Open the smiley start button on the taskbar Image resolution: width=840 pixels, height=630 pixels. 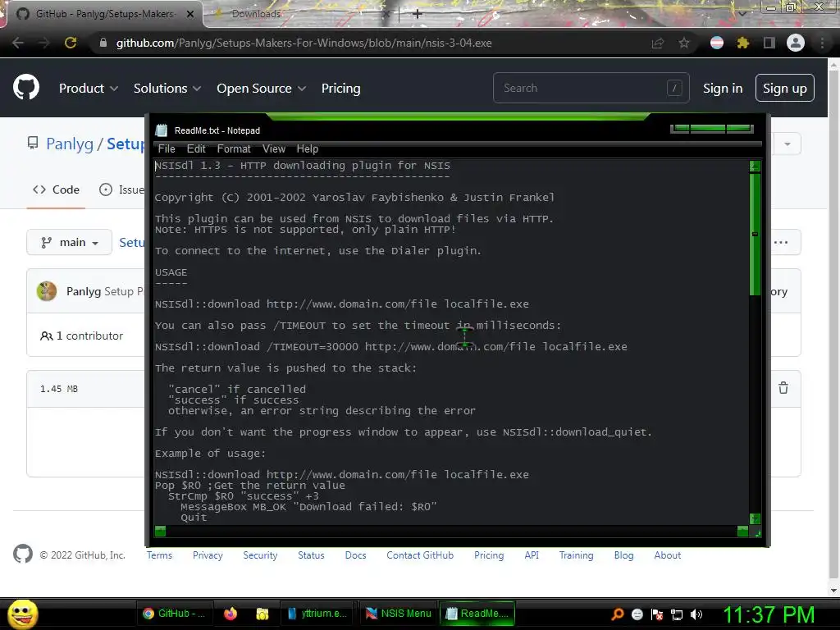(x=22, y=614)
